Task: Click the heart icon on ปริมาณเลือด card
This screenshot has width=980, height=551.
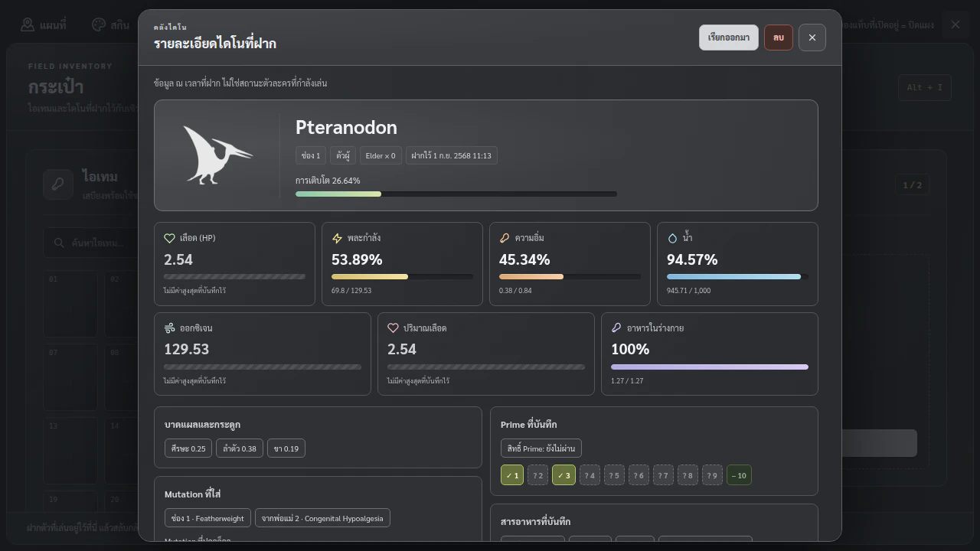Action: [393, 328]
